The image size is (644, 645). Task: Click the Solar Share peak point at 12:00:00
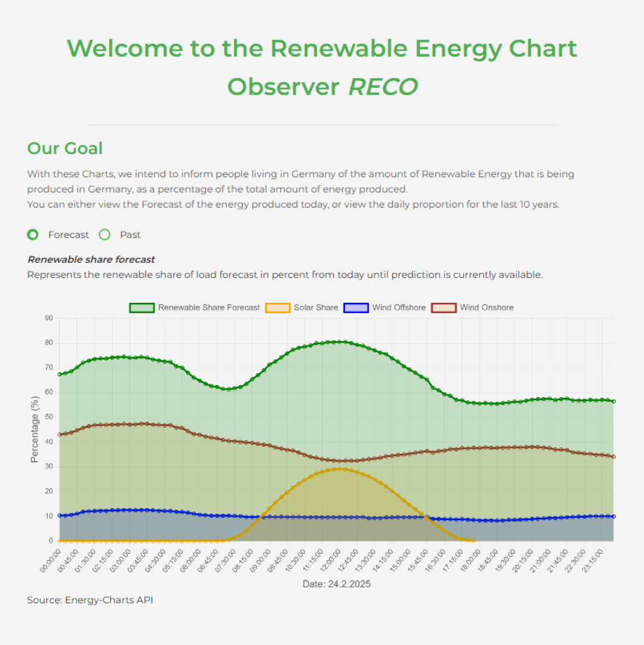(x=340, y=469)
